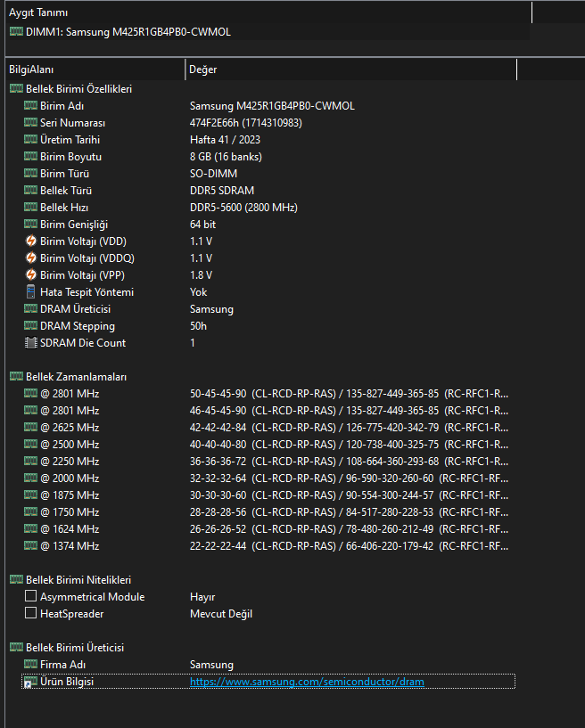Click the voltage icon beside Birim Voltajı (VDDQ)
The image size is (585, 728).
pyautogui.click(x=30, y=258)
